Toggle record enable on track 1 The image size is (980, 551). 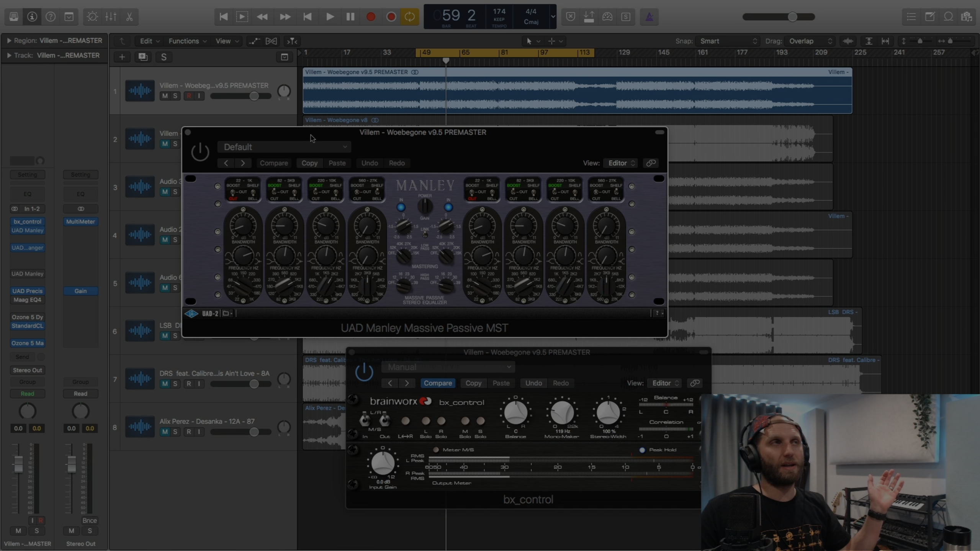click(189, 96)
